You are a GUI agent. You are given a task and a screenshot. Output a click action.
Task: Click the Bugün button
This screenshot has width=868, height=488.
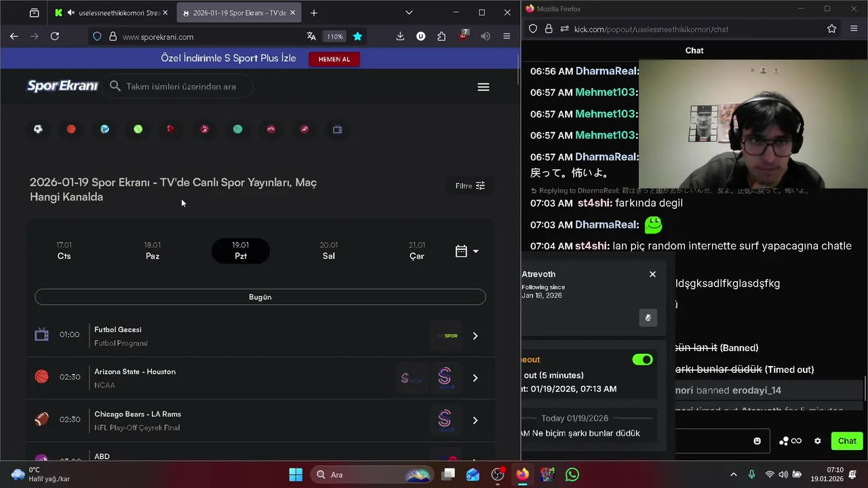pyautogui.click(x=260, y=297)
